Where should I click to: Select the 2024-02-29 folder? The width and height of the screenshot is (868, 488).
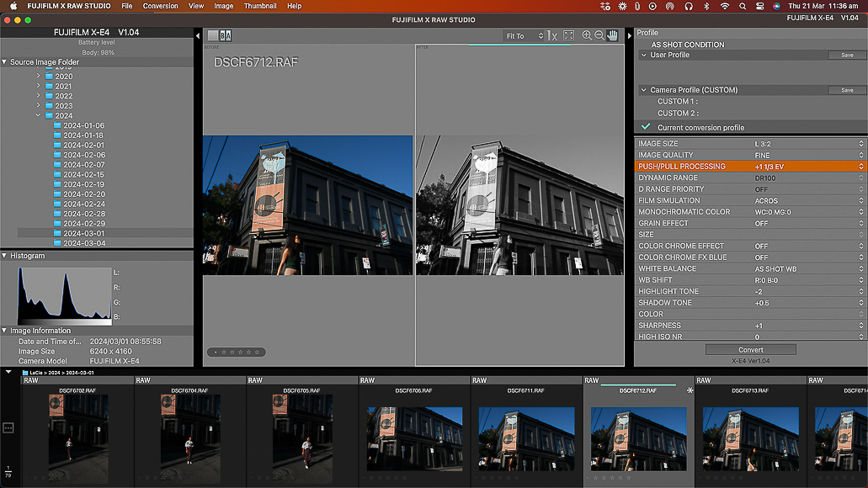(x=83, y=224)
